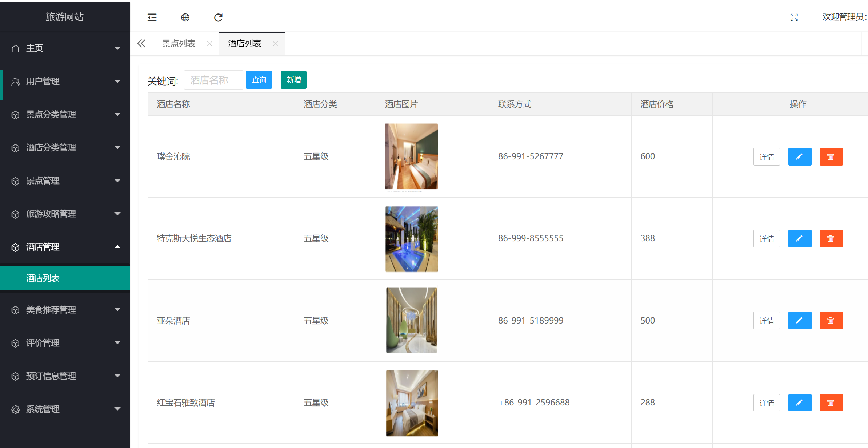Expand the 美食推荐管理 menu
Image resolution: width=868 pixels, height=448 pixels.
[65, 310]
